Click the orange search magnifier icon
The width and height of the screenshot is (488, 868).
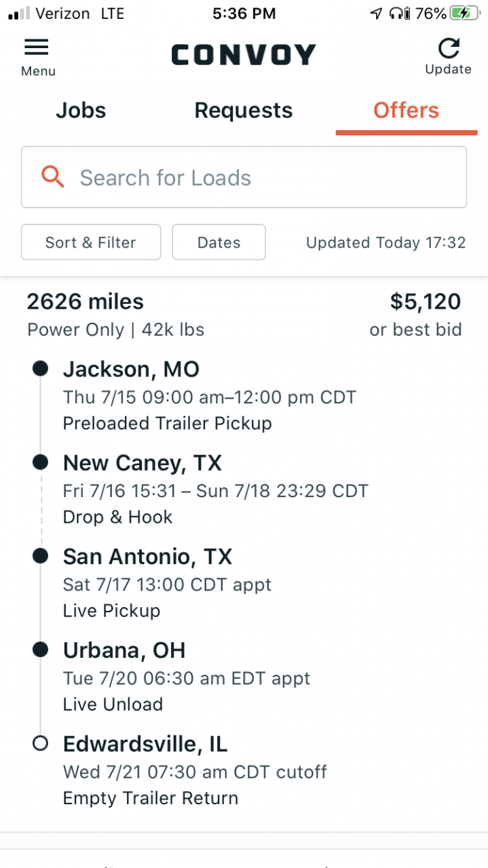pyautogui.click(x=53, y=177)
